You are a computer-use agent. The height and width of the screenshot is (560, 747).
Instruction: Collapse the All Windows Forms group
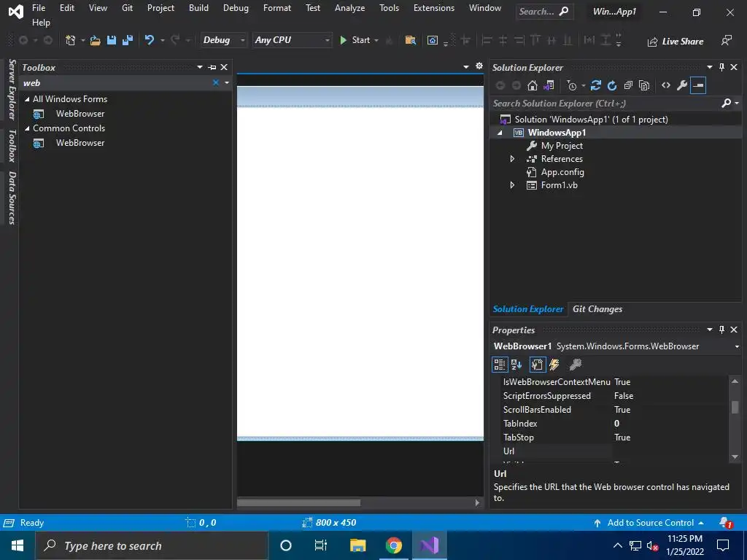pyautogui.click(x=27, y=99)
